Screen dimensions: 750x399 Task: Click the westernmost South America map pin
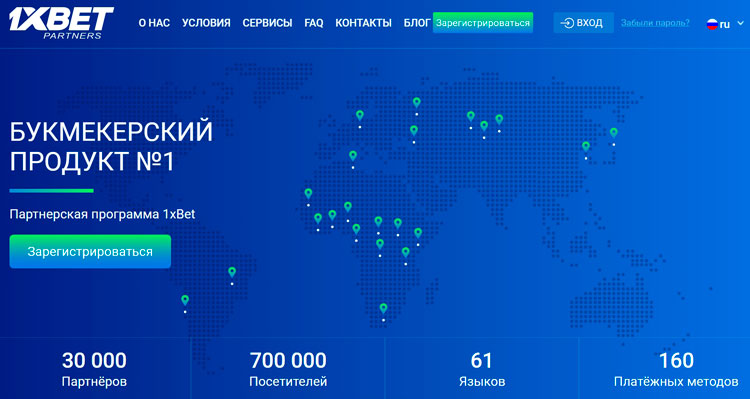click(185, 301)
